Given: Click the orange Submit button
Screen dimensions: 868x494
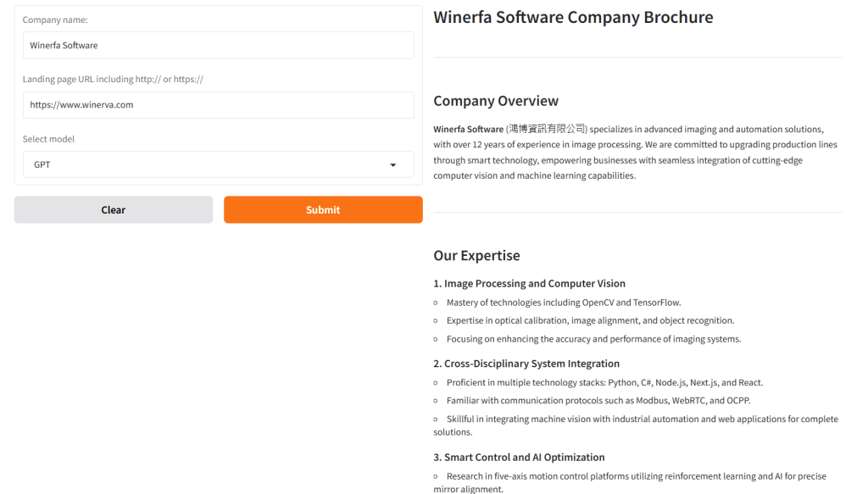Looking at the screenshot, I should tap(323, 209).
